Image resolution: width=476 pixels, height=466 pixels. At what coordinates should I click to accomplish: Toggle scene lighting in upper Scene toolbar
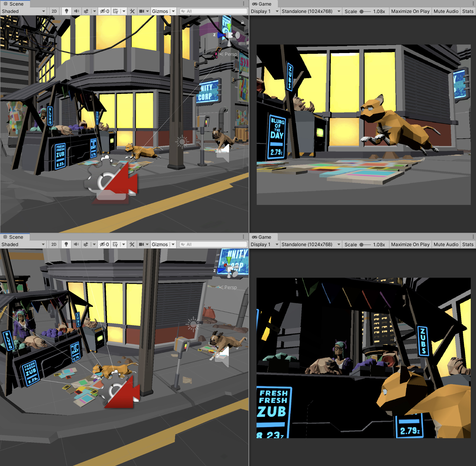(x=66, y=11)
